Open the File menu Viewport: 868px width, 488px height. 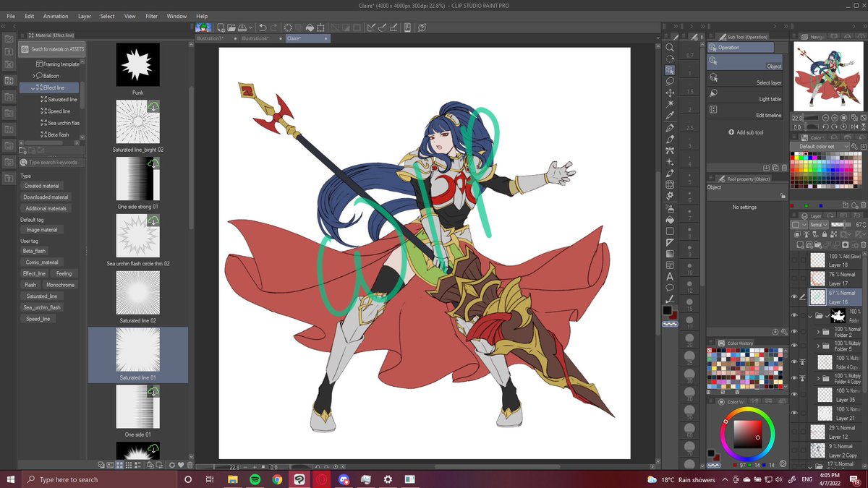tap(11, 16)
